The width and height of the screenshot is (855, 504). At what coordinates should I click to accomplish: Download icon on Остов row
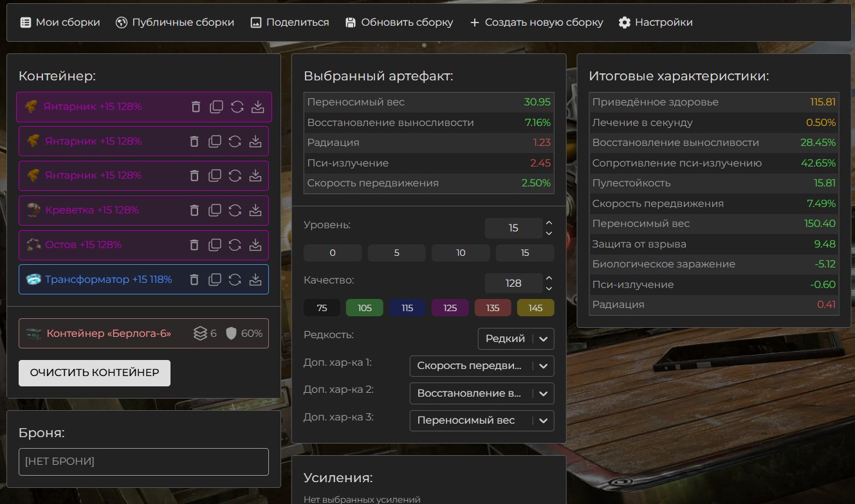255,244
